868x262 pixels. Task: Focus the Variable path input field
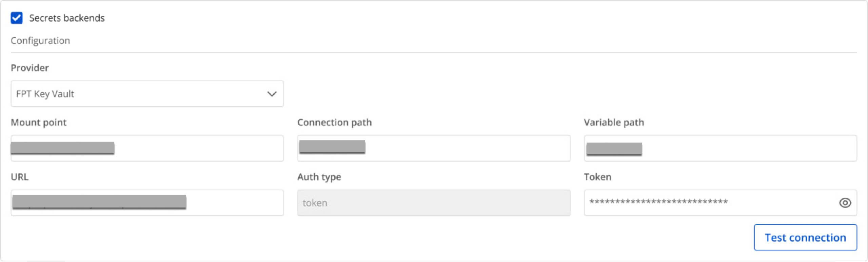(720, 148)
